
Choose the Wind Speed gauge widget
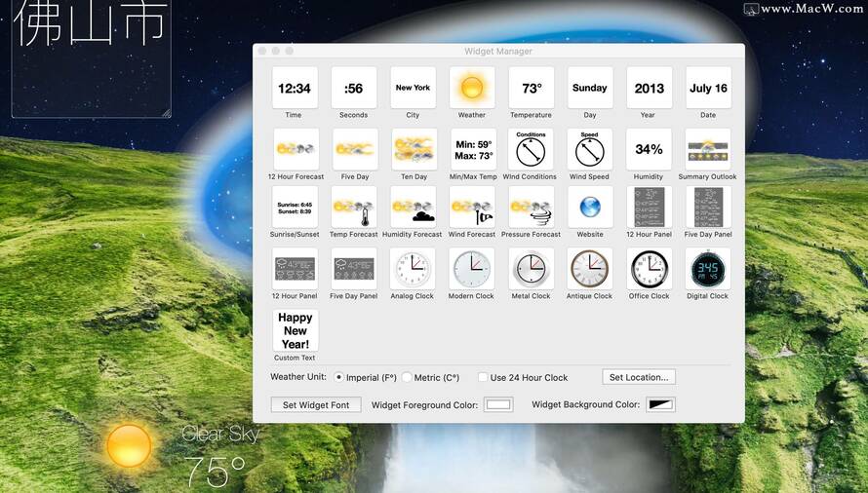pyautogui.click(x=589, y=150)
